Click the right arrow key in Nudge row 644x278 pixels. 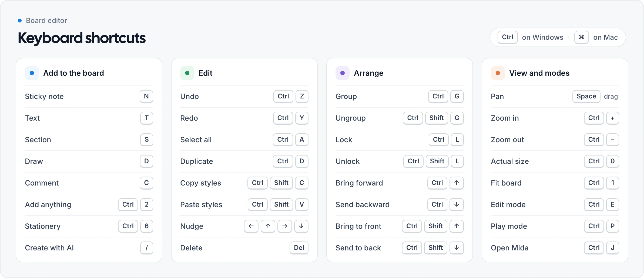click(x=285, y=226)
